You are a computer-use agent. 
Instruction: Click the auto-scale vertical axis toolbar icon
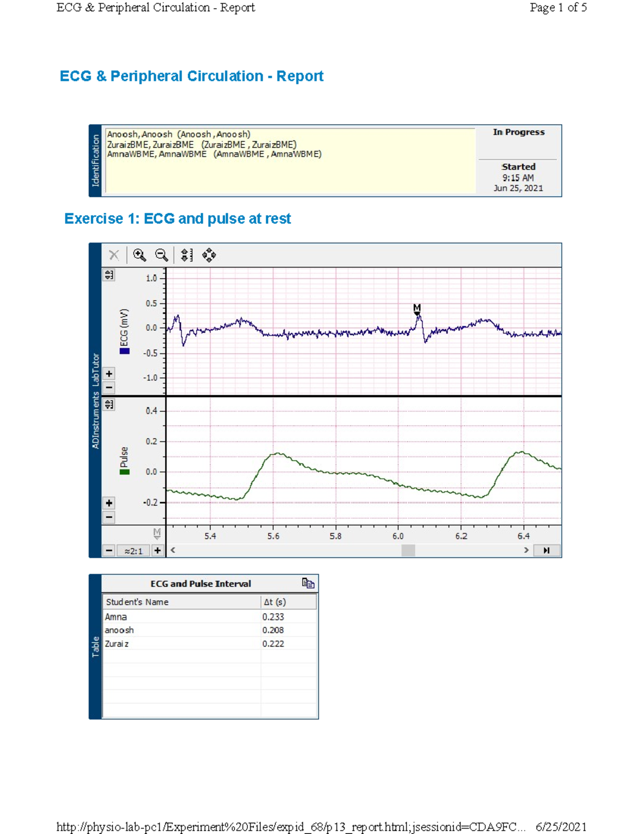tap(186, 255)
